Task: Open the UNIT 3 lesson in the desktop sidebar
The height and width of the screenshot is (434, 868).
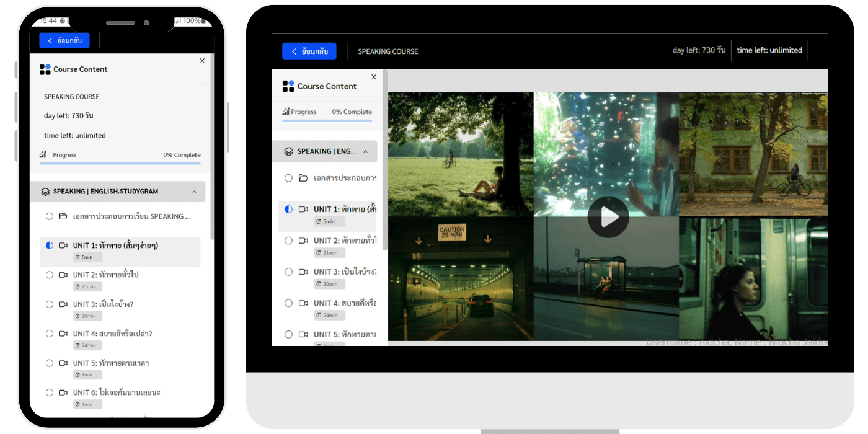Action: pyautogui.click(x=345, y=272)
